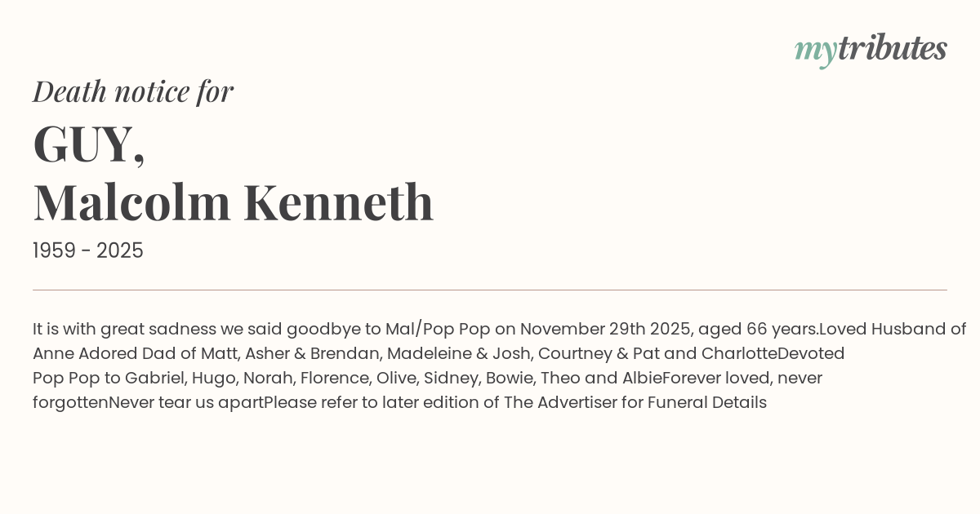Viewport: 980px width, 514px height.
Task: Click the "Never tear us apart" phrase
Action: pos(186,403)
